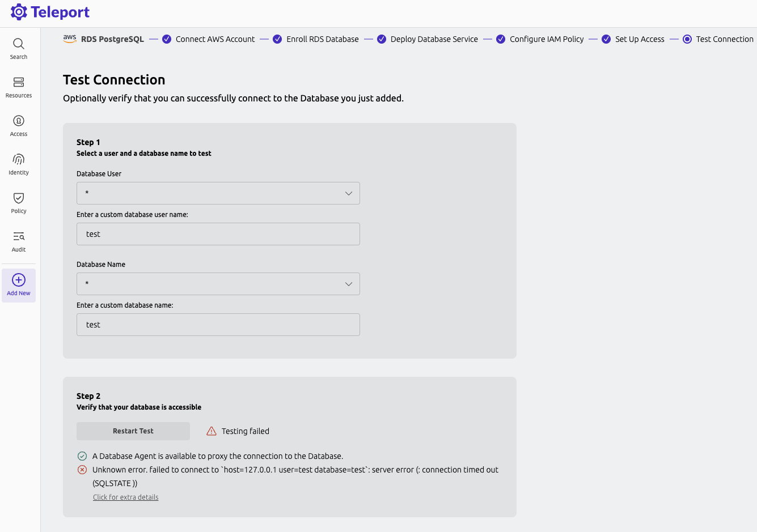Select the Deploy Database Service step

click(x=382, y=39)
